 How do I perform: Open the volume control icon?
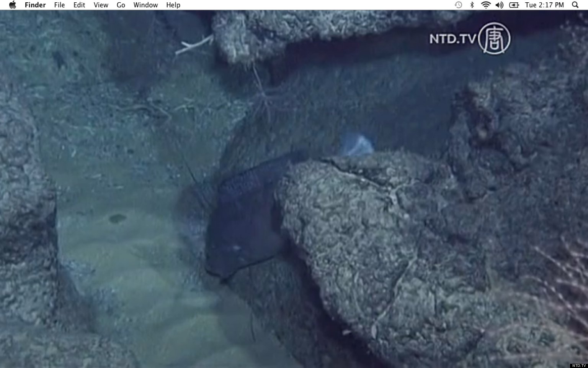click(500, 5)
